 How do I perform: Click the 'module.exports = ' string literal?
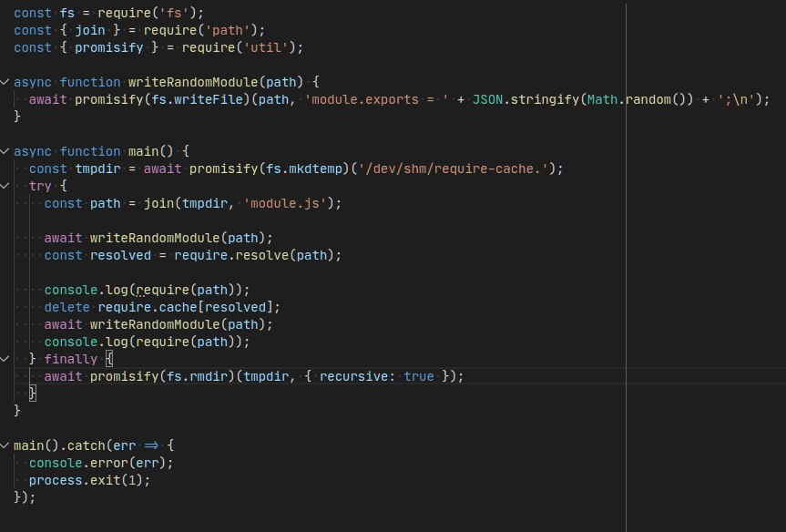click(x=376, y=99)
